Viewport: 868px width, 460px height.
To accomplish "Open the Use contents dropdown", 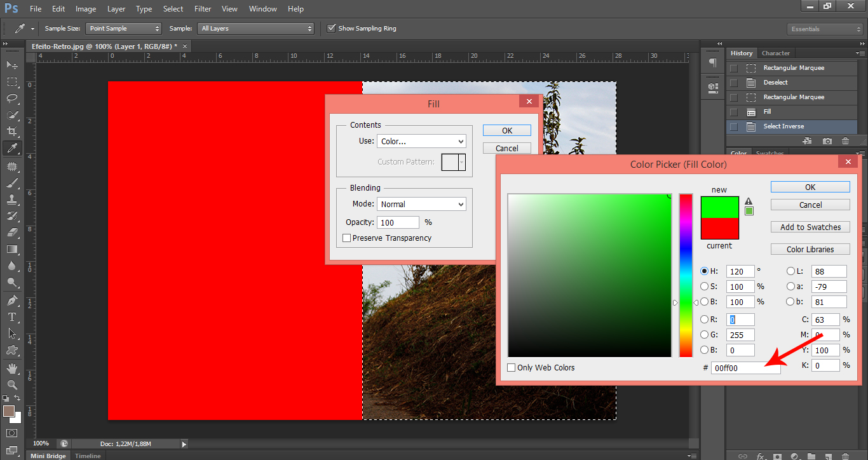I will pos(421,141).
